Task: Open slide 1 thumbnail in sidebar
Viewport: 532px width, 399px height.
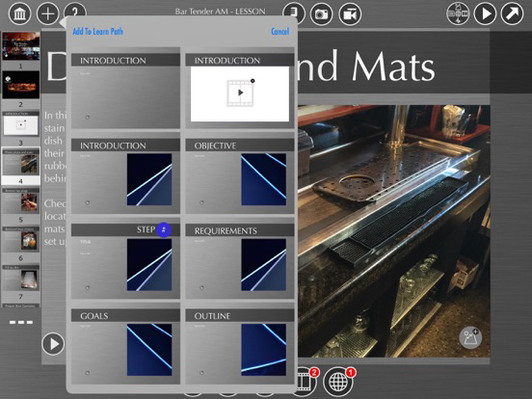Action: 20,46
